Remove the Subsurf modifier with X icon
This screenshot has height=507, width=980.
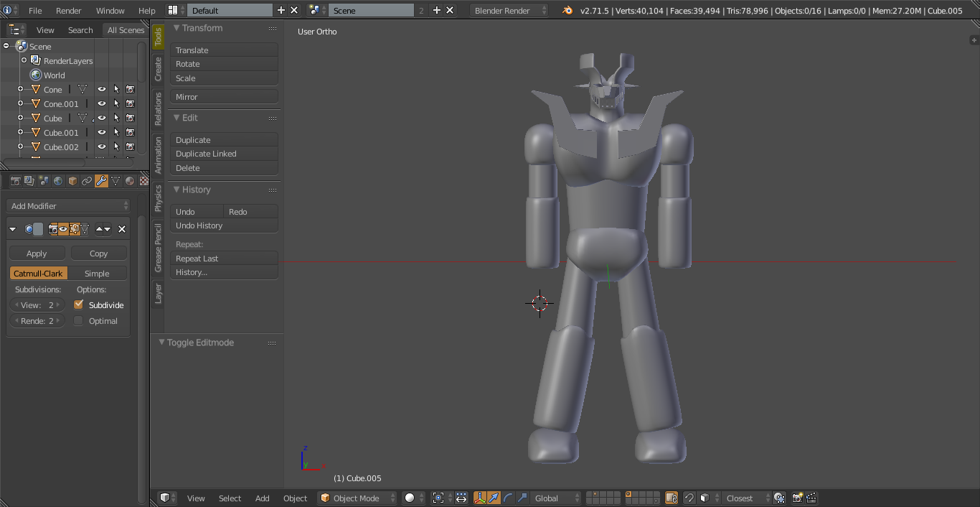coord(122,229)
